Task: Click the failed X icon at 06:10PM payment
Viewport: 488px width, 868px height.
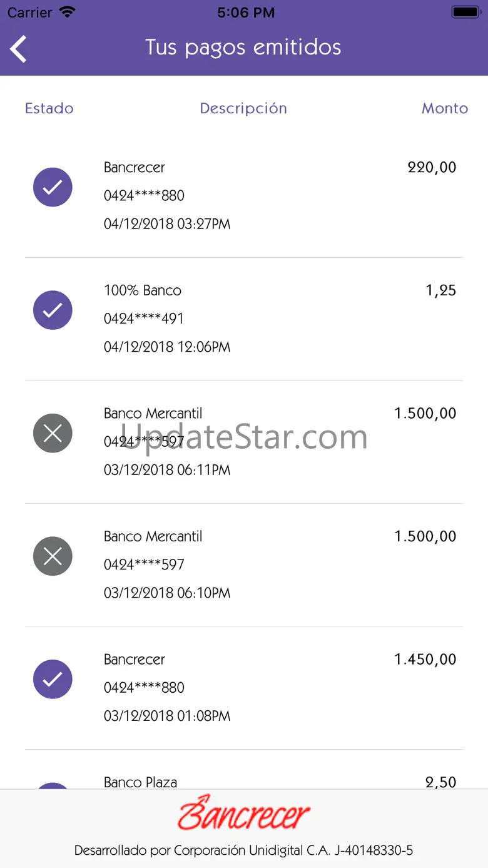Action: [53, 556]
